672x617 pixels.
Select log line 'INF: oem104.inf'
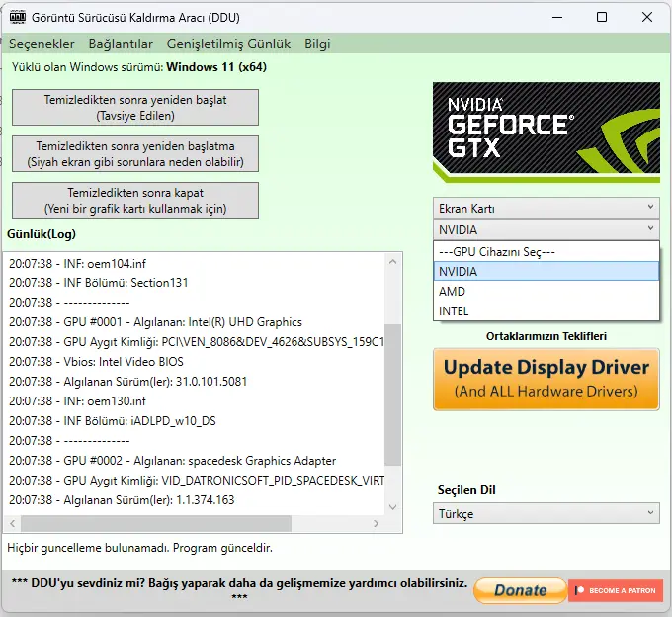(77, 263)
